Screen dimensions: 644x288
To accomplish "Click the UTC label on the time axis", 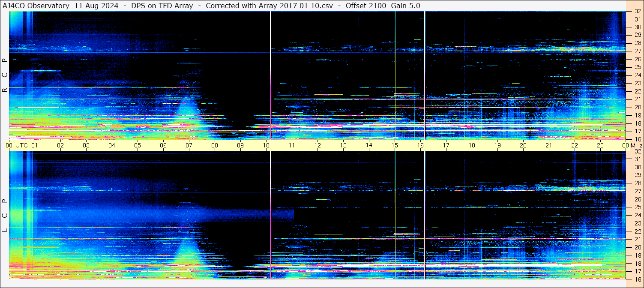I will coord(21,145).
